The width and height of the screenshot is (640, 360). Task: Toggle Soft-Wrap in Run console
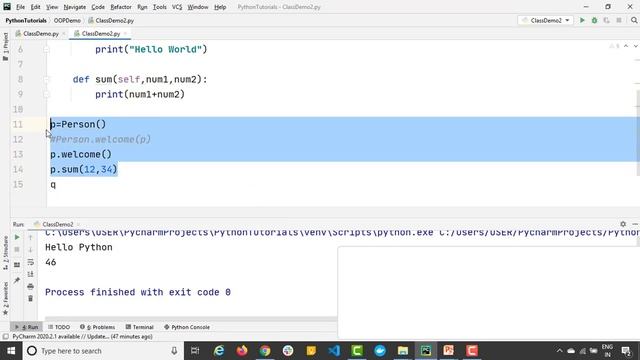tap(31, 262)
